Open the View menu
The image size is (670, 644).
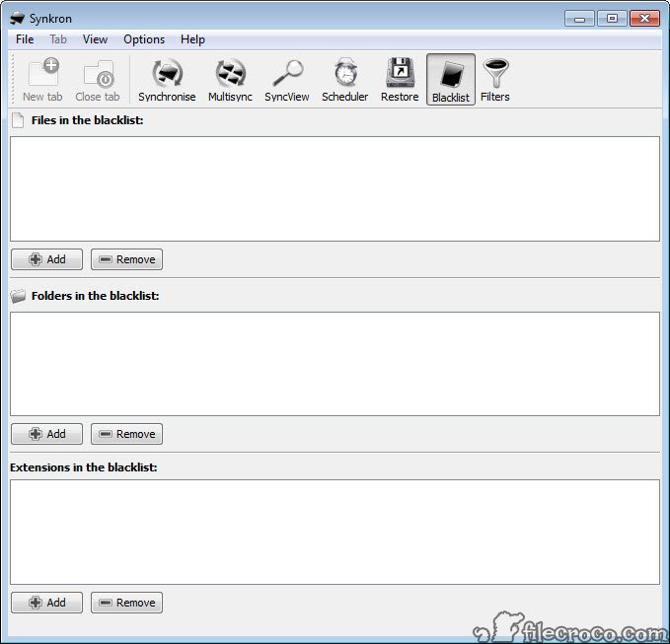[95, 39]
